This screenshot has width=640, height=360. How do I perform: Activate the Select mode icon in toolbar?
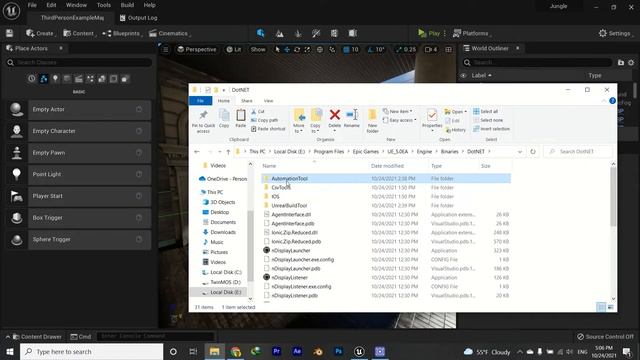pos(260,33)
